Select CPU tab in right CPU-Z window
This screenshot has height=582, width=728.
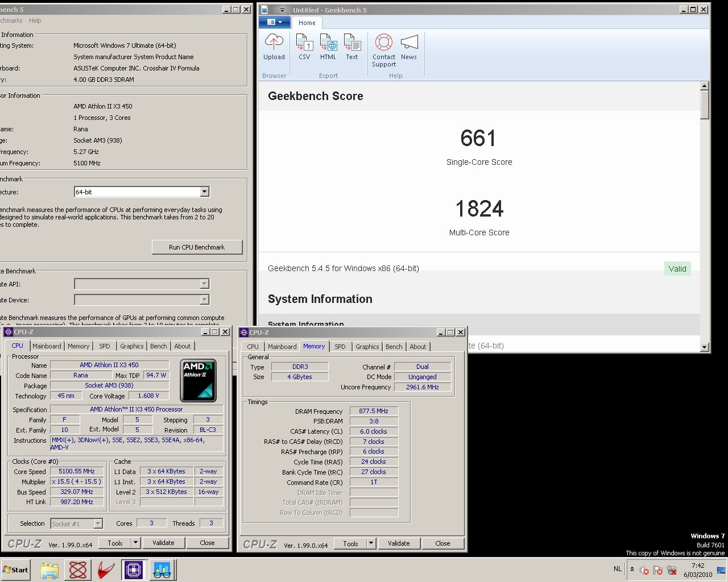[253, 347]
